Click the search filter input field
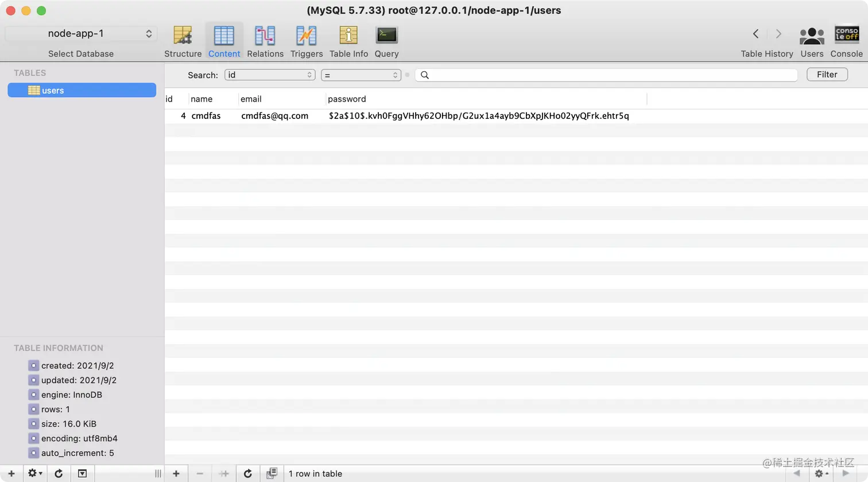 [606, 75]
